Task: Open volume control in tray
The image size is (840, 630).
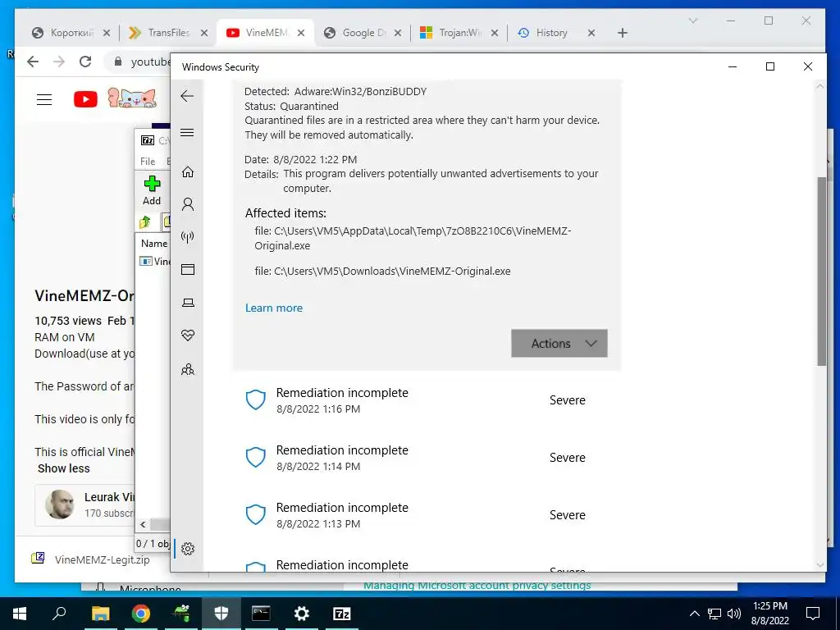Action: click(x=734, y=614)
